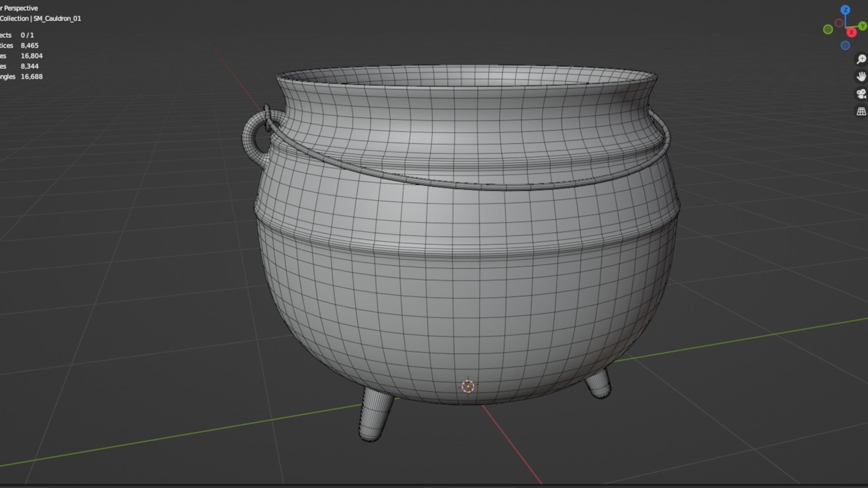Click the hand pan view icon

pyautogui.click(x=861, y=76)
